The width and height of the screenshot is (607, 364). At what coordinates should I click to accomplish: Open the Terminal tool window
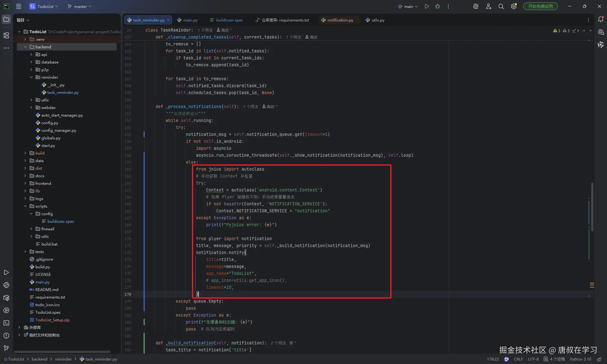tap(6, 323)
